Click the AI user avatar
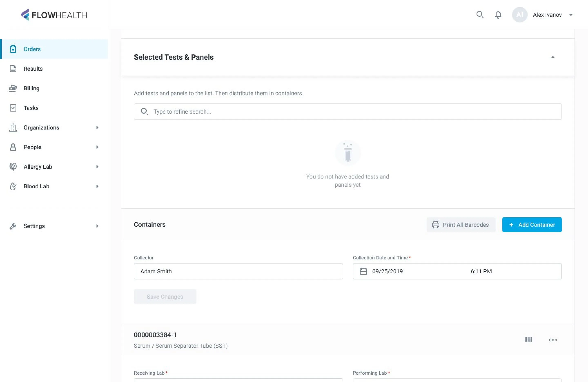 (520, 15)
